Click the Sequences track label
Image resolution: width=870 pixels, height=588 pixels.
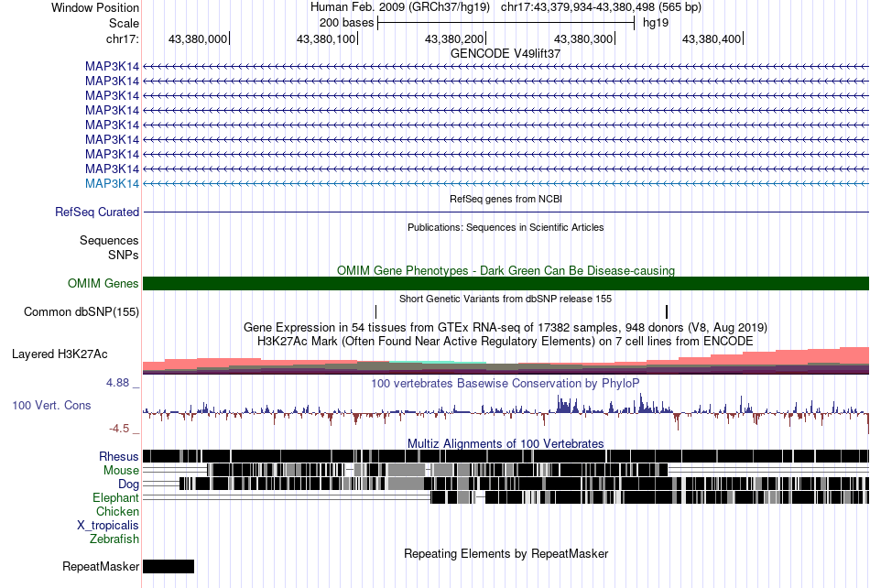[109, 240]
